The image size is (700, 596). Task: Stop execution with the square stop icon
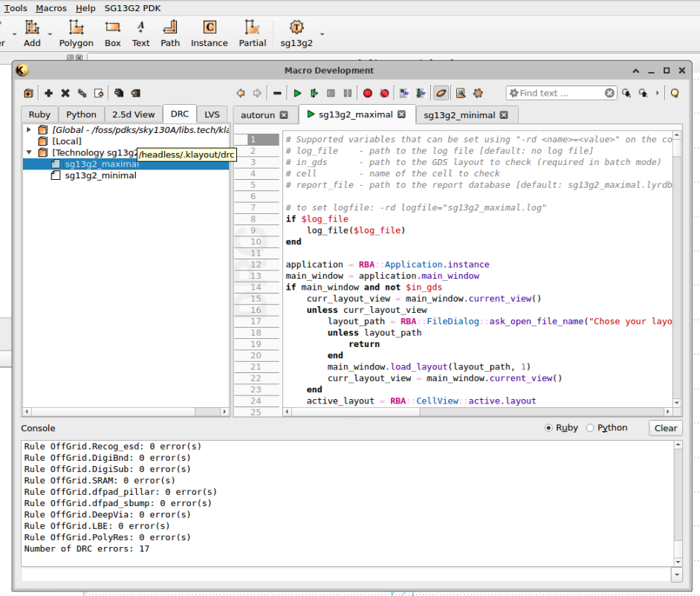pos(331,93)
